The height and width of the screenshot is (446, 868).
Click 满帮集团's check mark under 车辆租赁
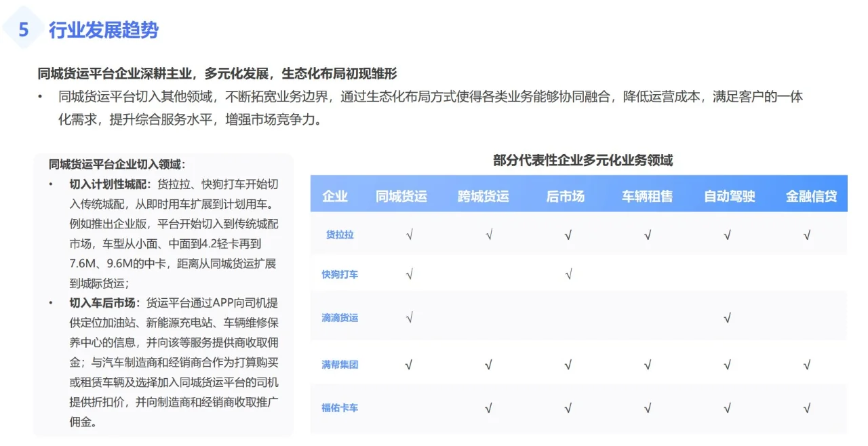[648, 365]
